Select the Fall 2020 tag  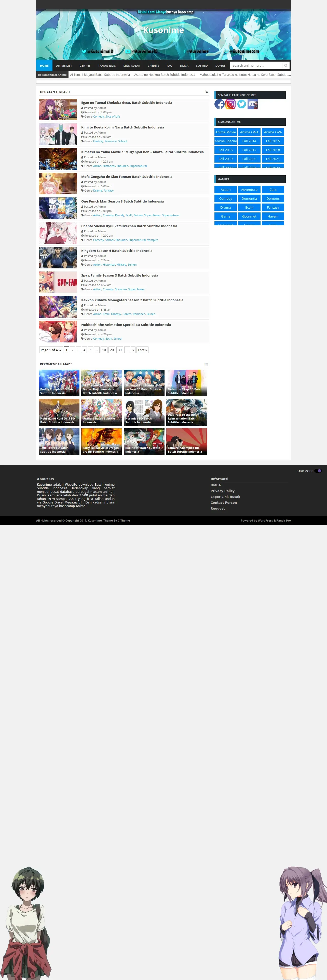[x=249, y=159]
